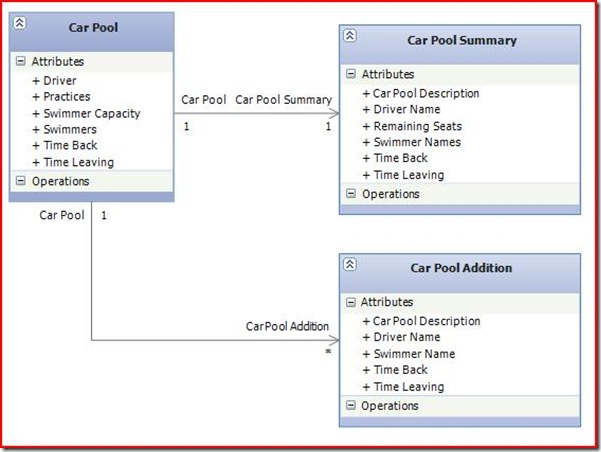The image size is (601, 452).
Task: Select the Swimmer Capacity attribute
Action: 91,113
